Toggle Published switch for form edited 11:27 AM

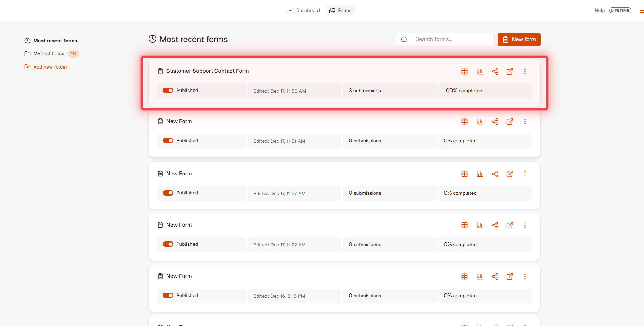[168, 244]
